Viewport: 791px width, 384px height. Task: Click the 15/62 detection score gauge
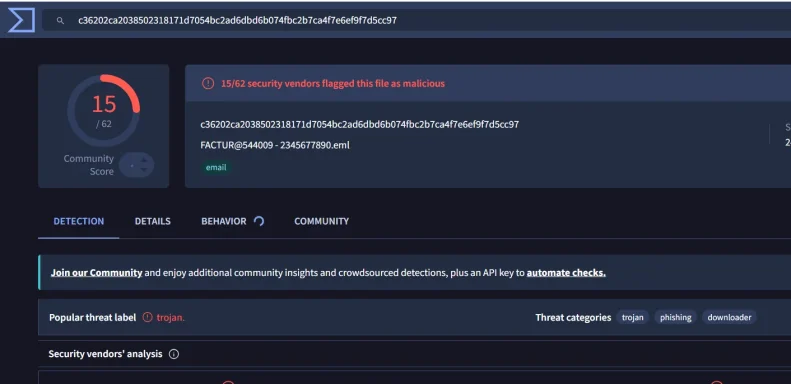[x=103, y=111]
